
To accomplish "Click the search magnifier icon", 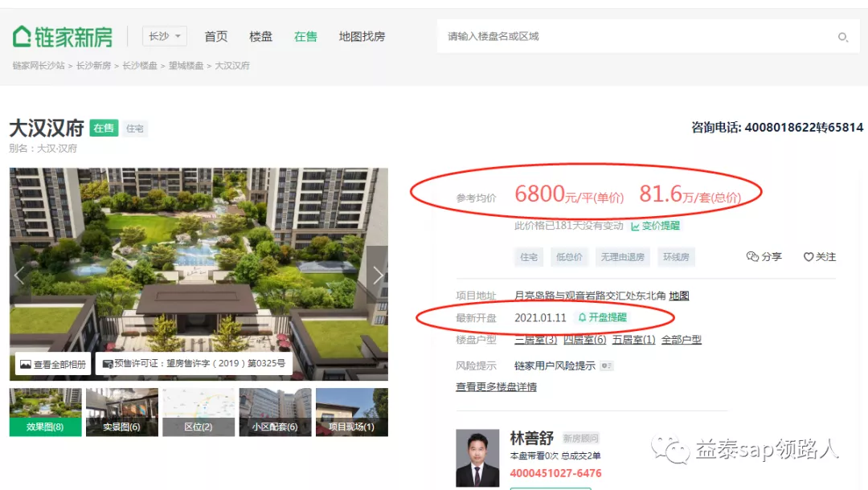I will [x=842, y=37].
